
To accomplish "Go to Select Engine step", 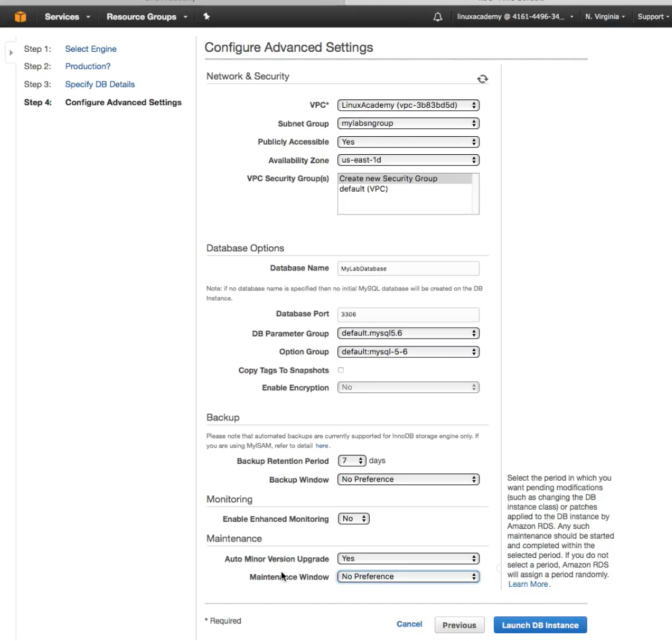I will coord(90,49).
